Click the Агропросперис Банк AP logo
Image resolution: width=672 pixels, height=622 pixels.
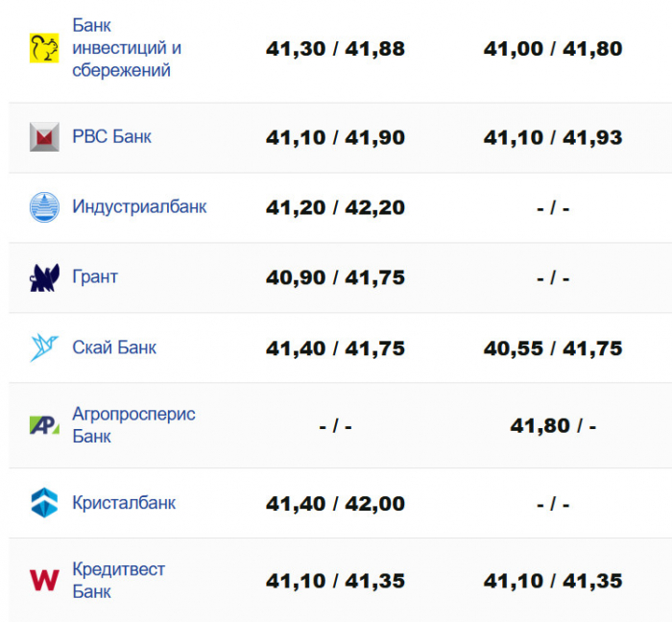point(44,425)
